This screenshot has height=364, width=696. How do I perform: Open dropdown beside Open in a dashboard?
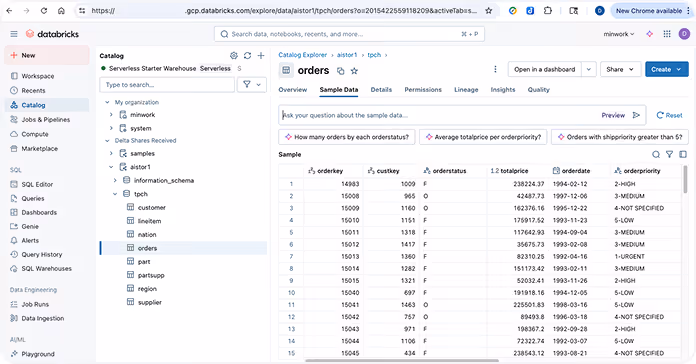click(589, 69)
